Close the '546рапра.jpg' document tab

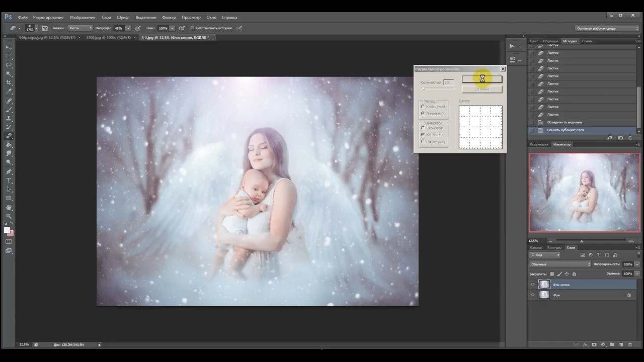[79, 38]
